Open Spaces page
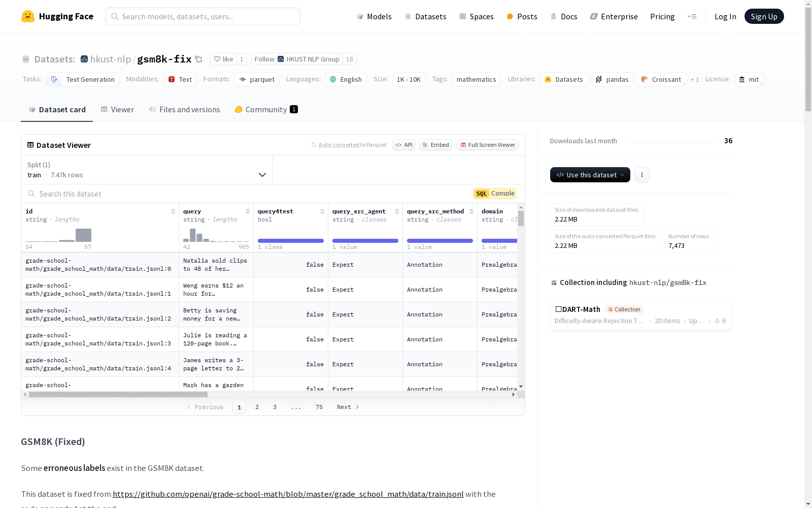The image size is (812, 508). 476,16
